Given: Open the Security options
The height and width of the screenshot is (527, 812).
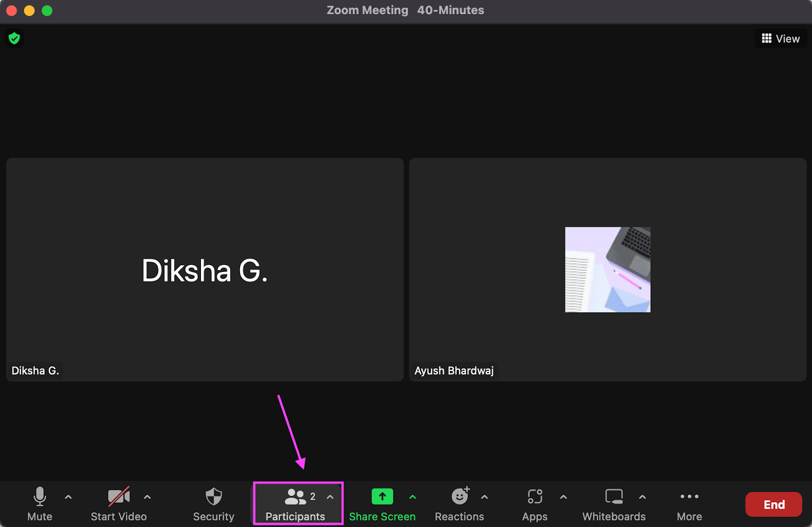Looking at the screenshot, I should 213,503.
